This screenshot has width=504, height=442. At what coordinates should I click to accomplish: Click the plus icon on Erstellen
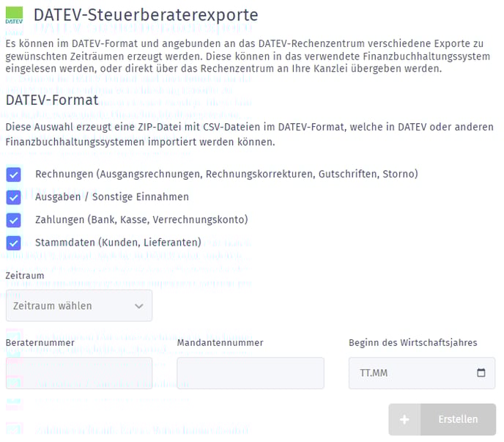404,419
